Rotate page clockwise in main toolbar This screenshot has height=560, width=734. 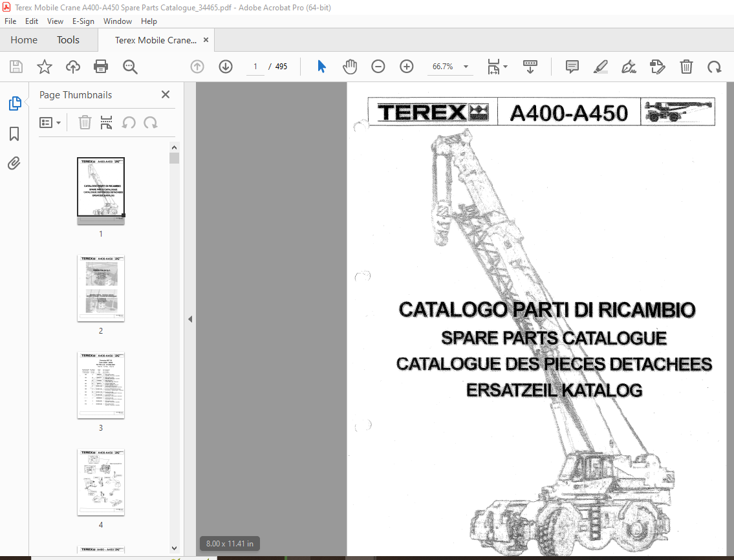(x=715, y=67)
